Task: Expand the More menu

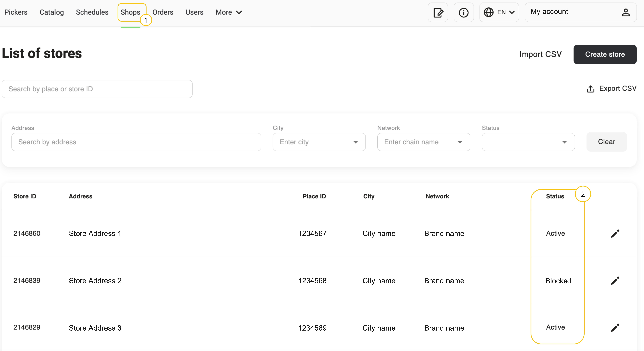Action: [228, 12]
